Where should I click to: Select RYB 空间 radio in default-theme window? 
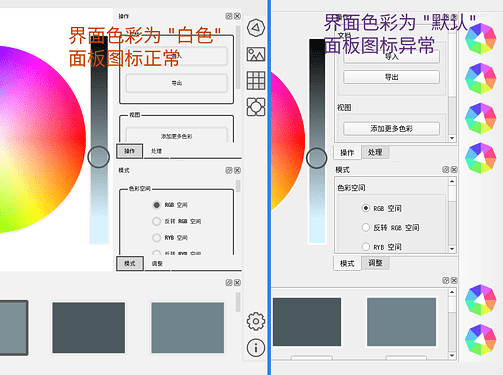click(x=366, y=247)
